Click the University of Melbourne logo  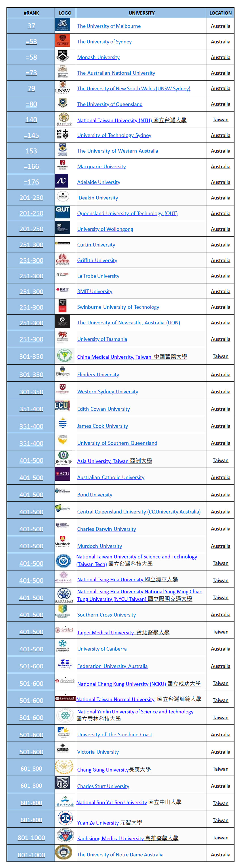63,25
